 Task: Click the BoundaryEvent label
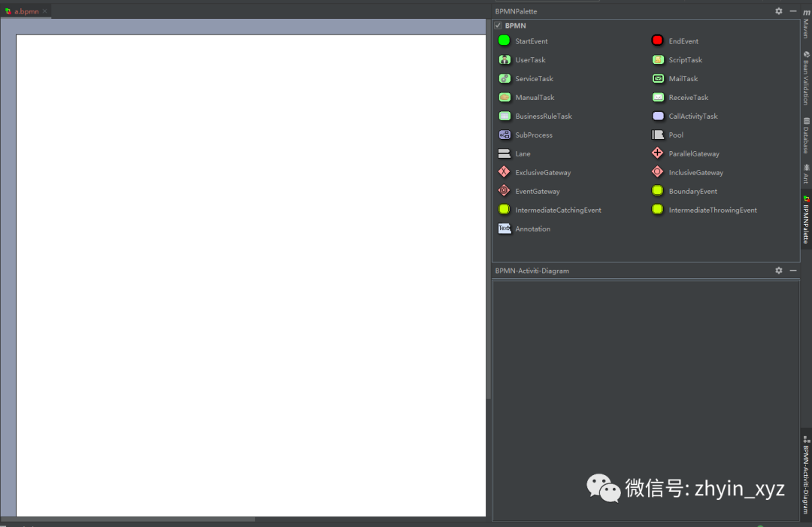[693, 191]
